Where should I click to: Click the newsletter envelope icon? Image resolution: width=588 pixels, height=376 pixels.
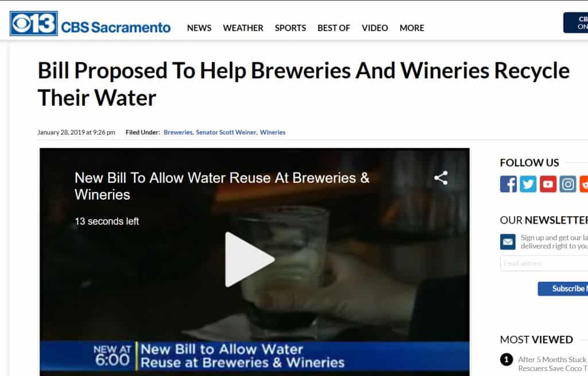[508, 242]
